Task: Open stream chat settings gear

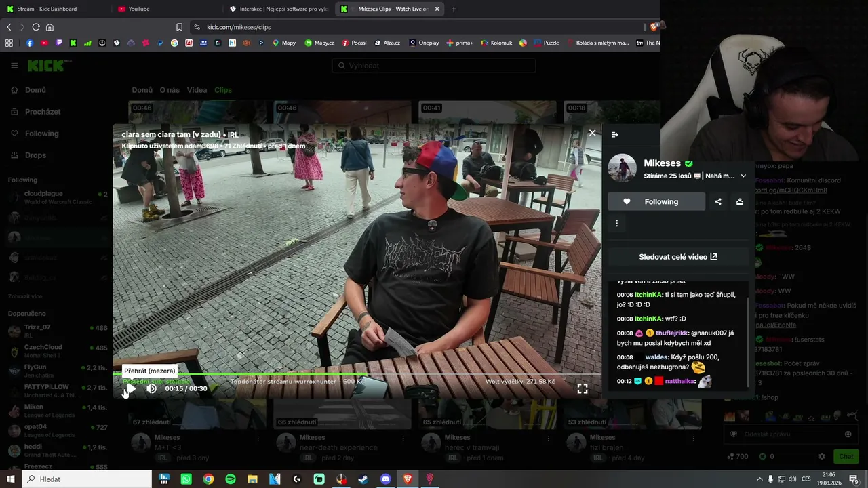Action: click(x=822, y=457)
